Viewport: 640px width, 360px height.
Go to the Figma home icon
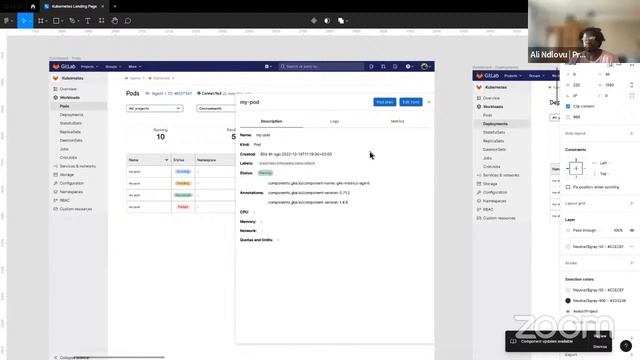tap(33, 7)
